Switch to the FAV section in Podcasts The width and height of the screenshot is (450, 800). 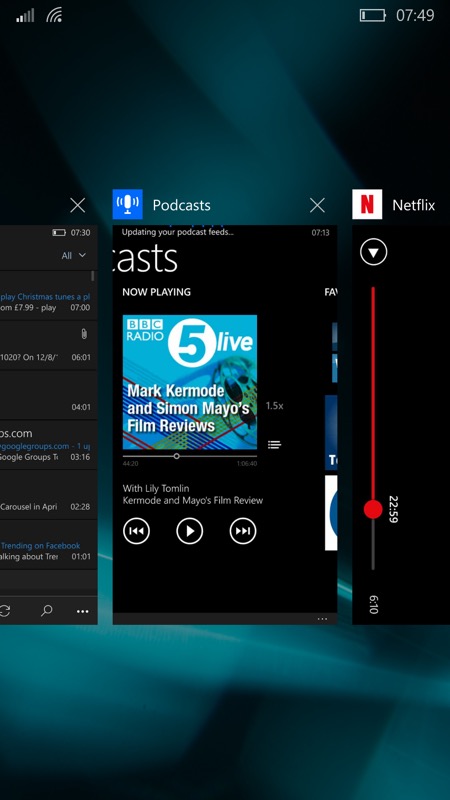[331, 292]
